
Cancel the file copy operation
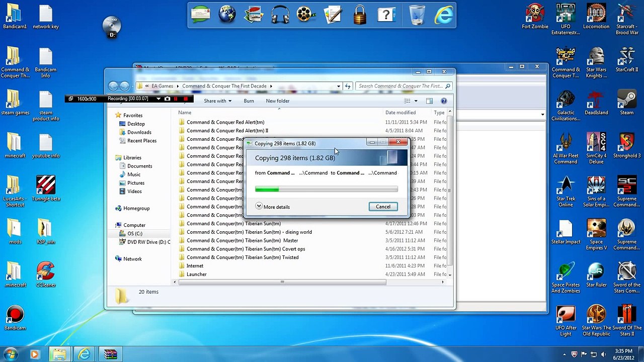tap(383, 207)
